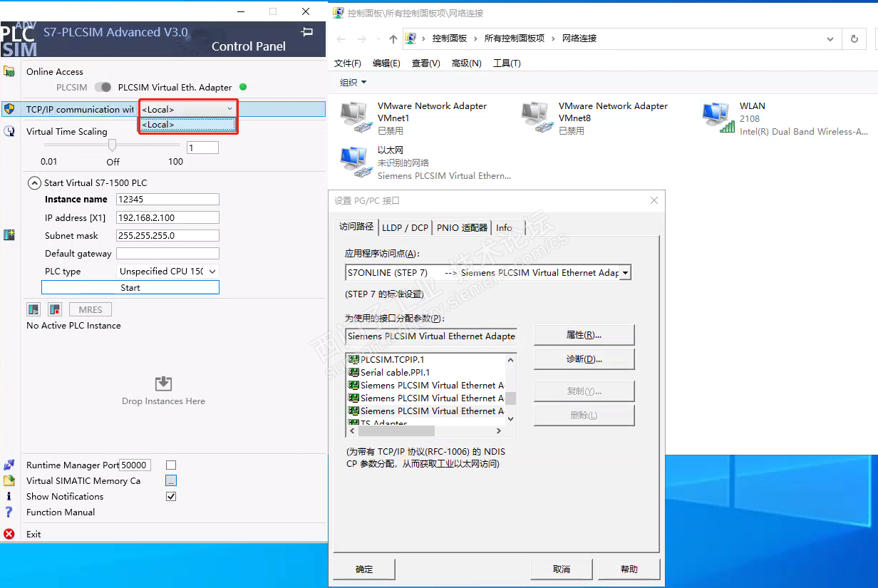The height and width of the screenshot is (588, 878).
Task: Collapse the Start Virtual S7-1500 PLC section
Action: pyautogui.click(x=34, y=183)
